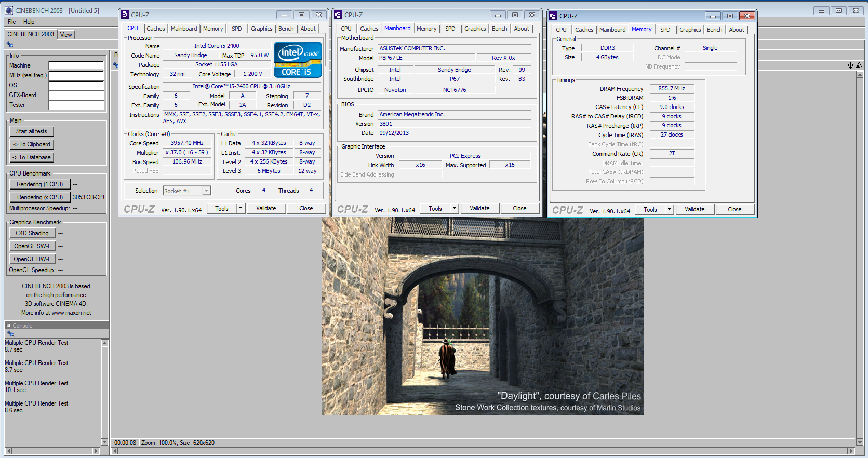This screenshot has width=868, height=458.
Task: Open the Tools dropdown arrow in the Mainboard window
Action: point(454,208)
